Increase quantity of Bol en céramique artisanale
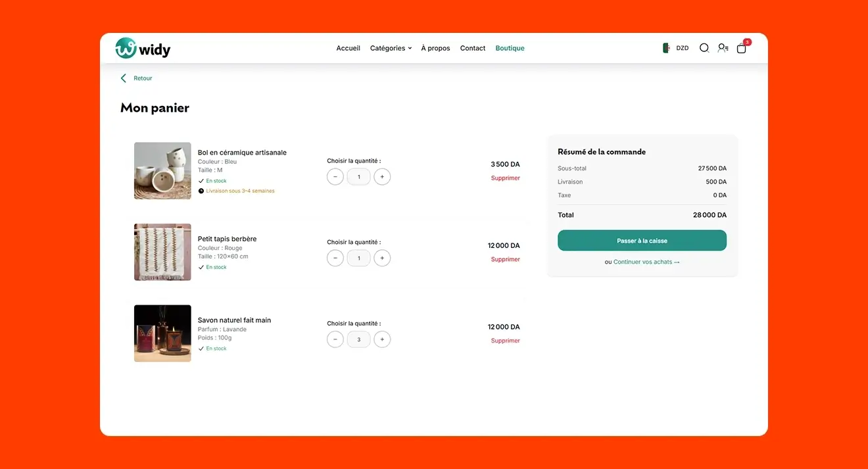 (x=382, y=177)
